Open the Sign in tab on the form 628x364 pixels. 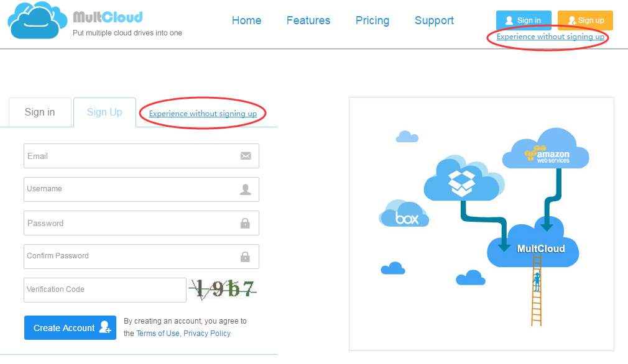[39, 112]
